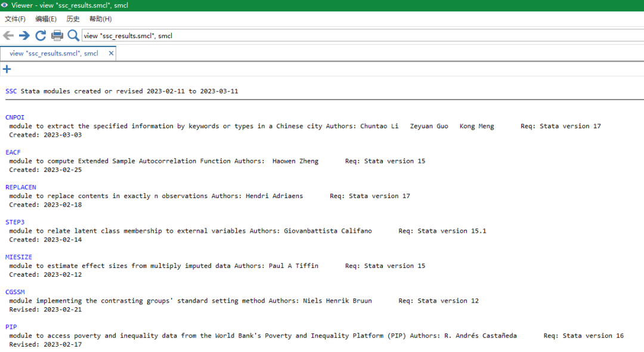
Task: Click the Back navigation arrow
Action: point(8,36)
